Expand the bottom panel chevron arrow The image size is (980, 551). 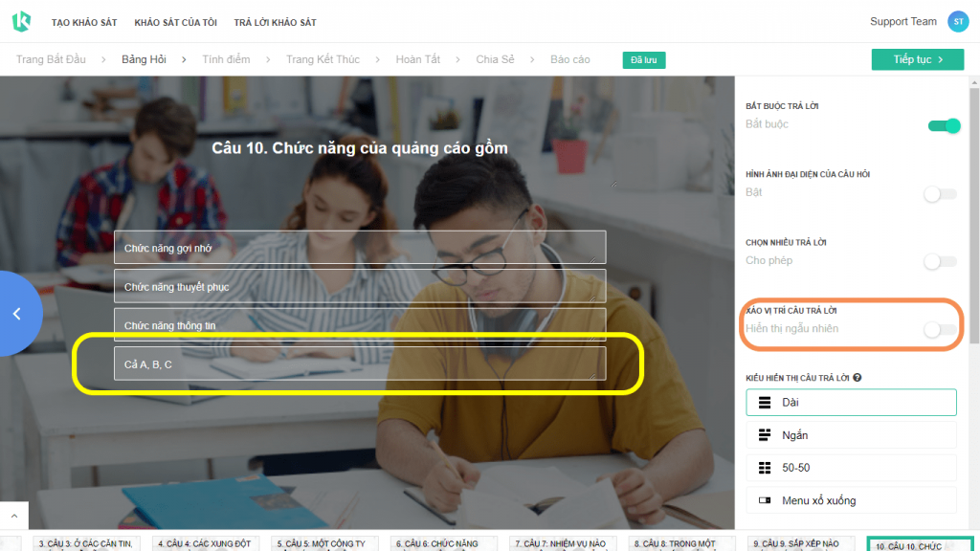tap(14, 516)
